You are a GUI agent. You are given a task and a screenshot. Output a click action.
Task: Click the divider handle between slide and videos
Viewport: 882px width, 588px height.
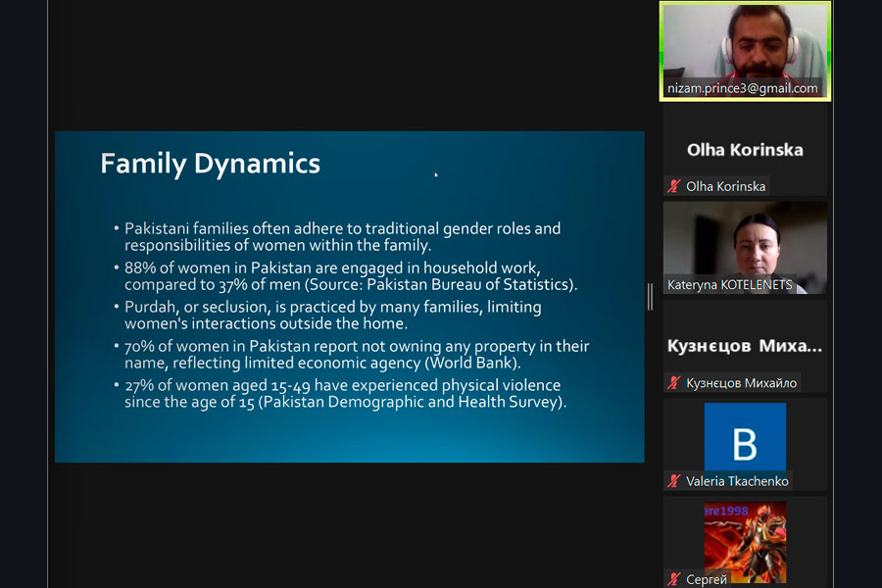coord(650,297)
